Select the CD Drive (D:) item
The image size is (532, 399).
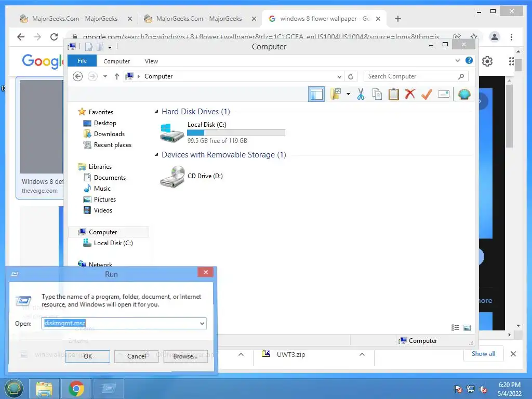pos(192,176)
